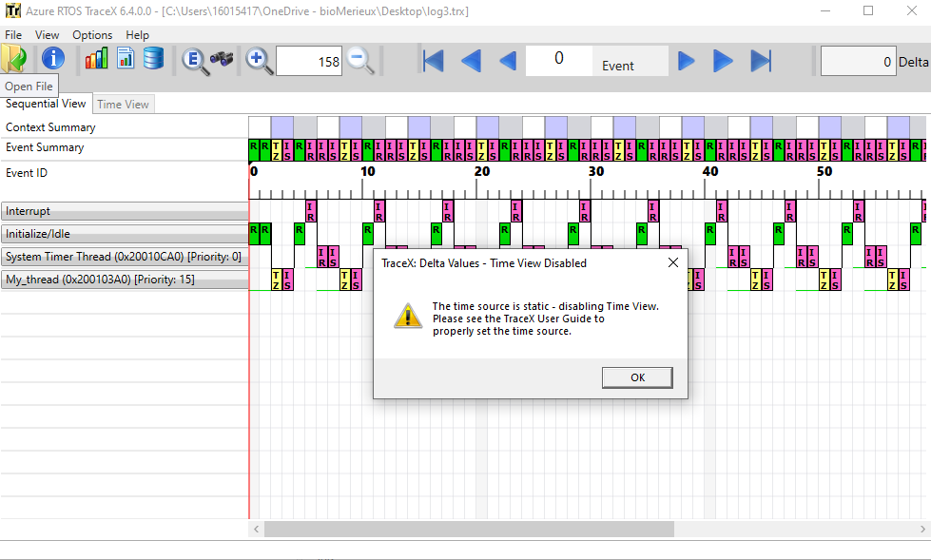Click OK in the Delta Values dialog
Screen dimensions: 931x560
pos(637,377)
